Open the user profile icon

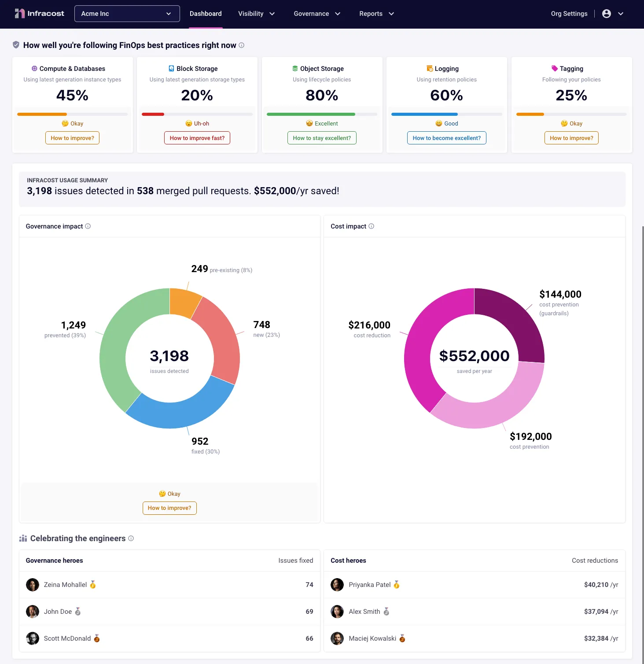(607, 13)
